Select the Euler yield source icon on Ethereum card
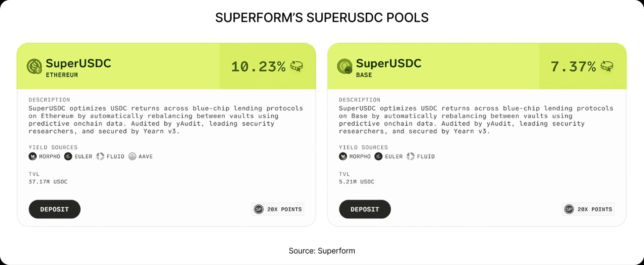644x265 pixels. click(67, 156)
